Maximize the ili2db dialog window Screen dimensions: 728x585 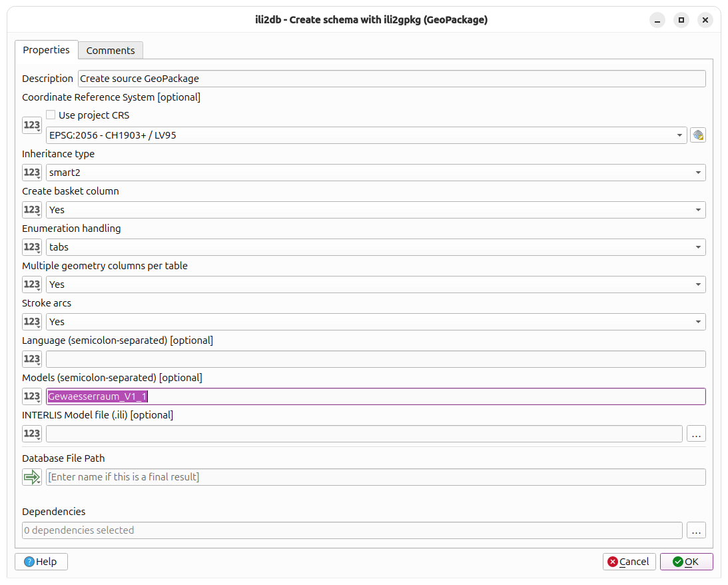681,20
